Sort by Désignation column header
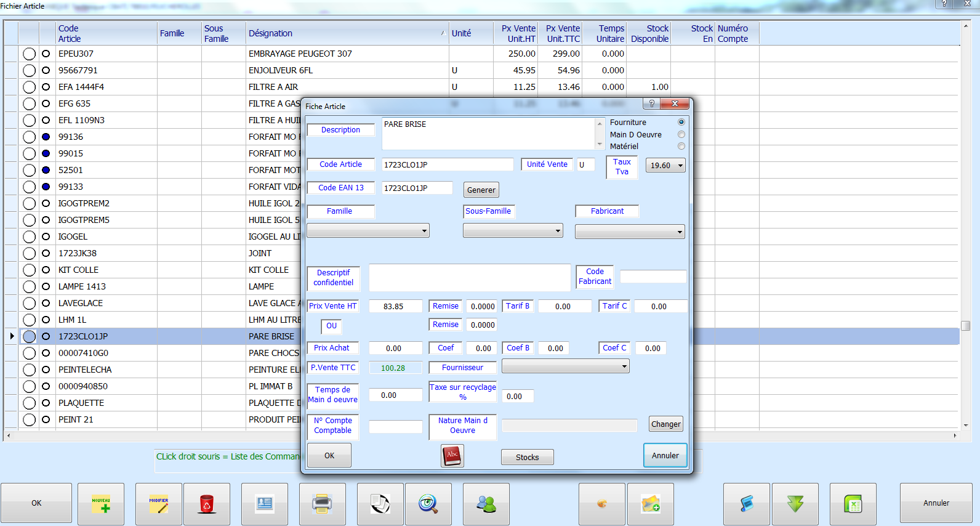Screen dimensions: 980x526 point(271,33)
